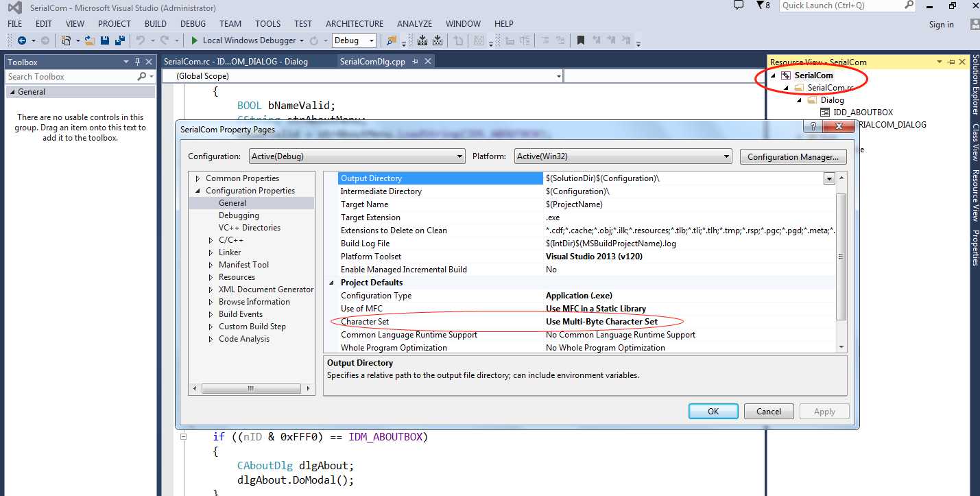
Task: Collapse the Dialog folder in Resource View
Action: (800, 100)
